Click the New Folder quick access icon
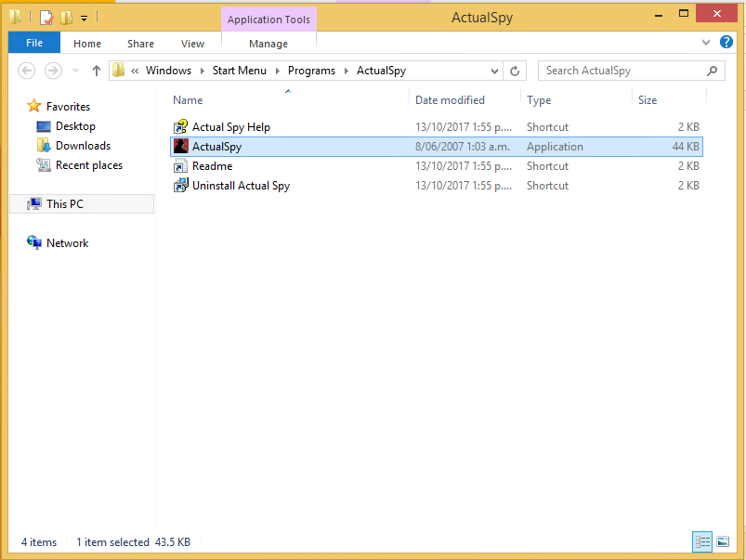 (66, 18)
